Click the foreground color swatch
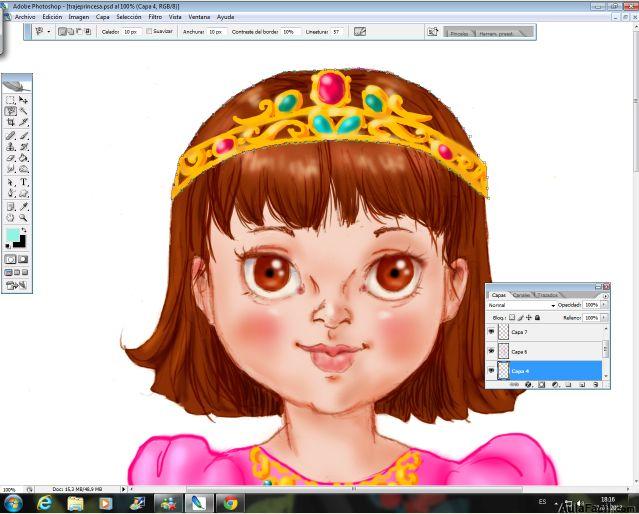The height and width of the screenshot is (514, 639). coord(13,234)
